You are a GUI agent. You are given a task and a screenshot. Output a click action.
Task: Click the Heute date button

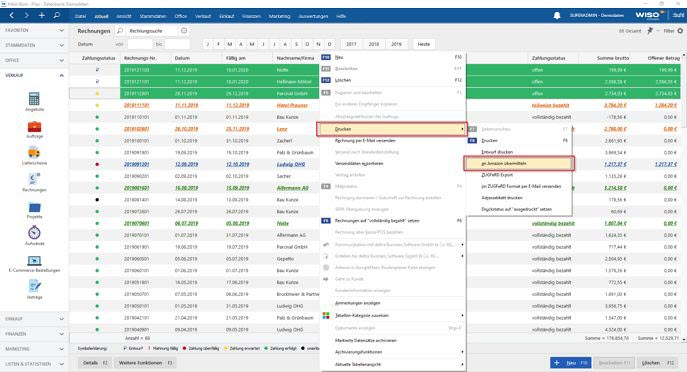click(423, 44)
